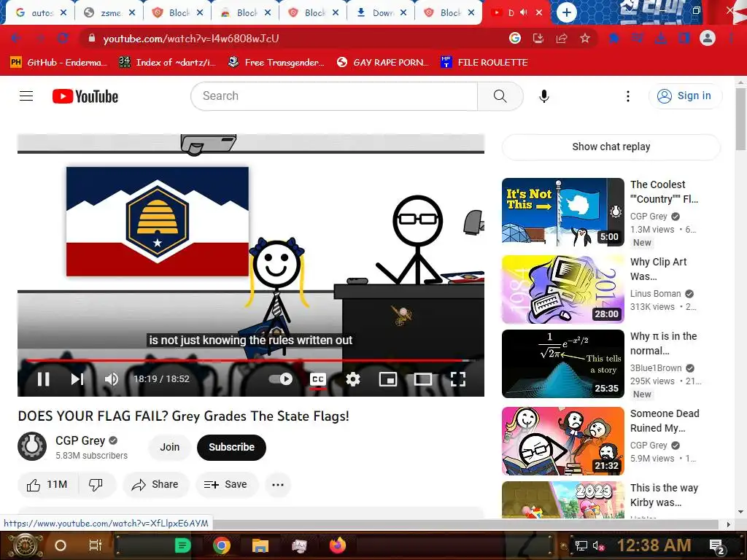Share the video
This screenshot has width=747, height=560.
click(x=155, y=485)
